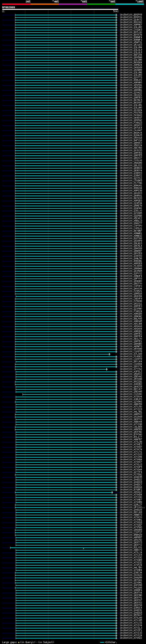The height and width of the screenshot is (644, 146).
Task: Click hit label UniRef100_Q9HDF6
Action: [131, 590]
